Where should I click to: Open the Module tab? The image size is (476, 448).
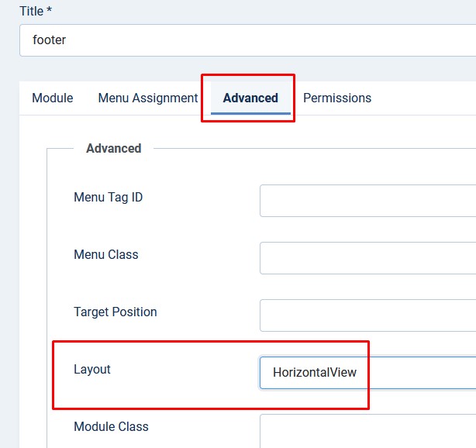point(52,98)
